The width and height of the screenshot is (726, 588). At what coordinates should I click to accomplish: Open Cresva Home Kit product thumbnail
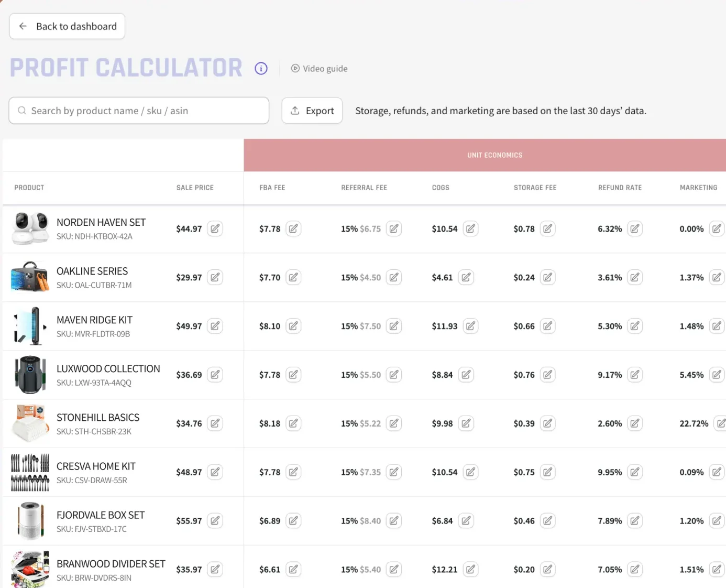tap(30, 472)
